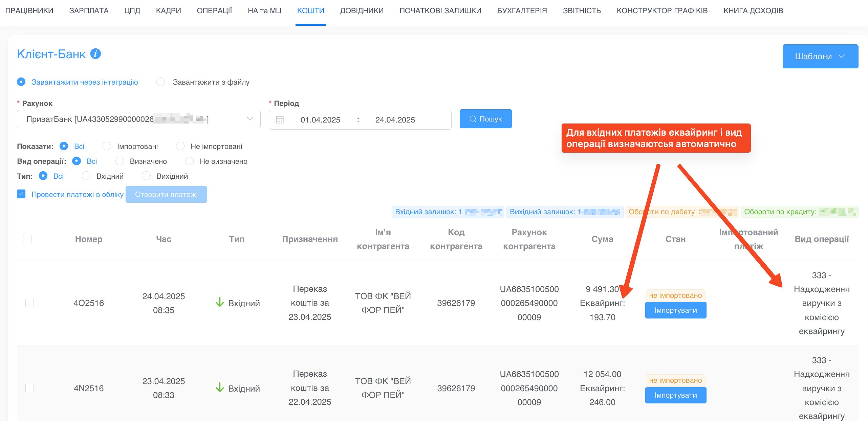
Task: Select Завантажити з файлу radio button
Action: [160, 82]
